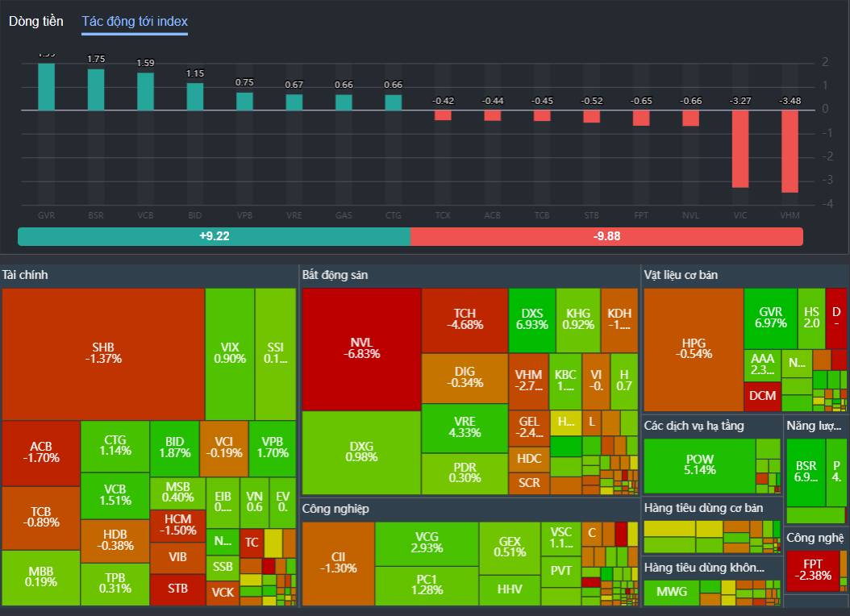Image resolution: width=850 pixels, height=616 pixels.
Task: Open the DXG 0.98% tile
Action: point(361,453)
